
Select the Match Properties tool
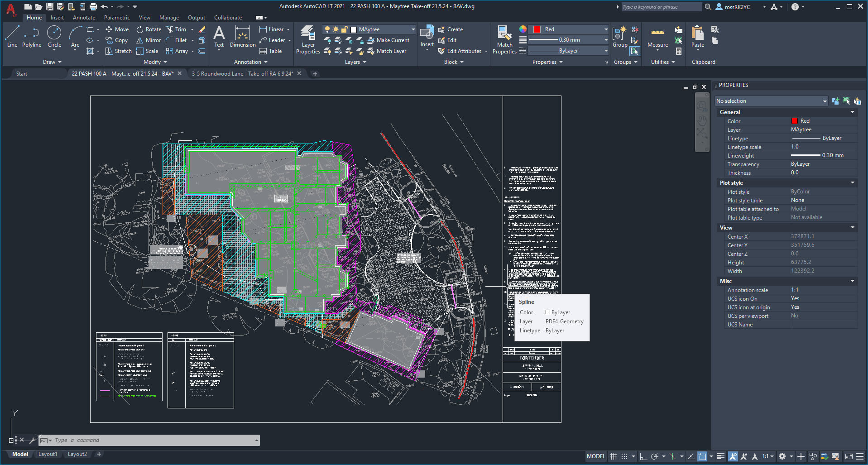(x=504, y=39)
